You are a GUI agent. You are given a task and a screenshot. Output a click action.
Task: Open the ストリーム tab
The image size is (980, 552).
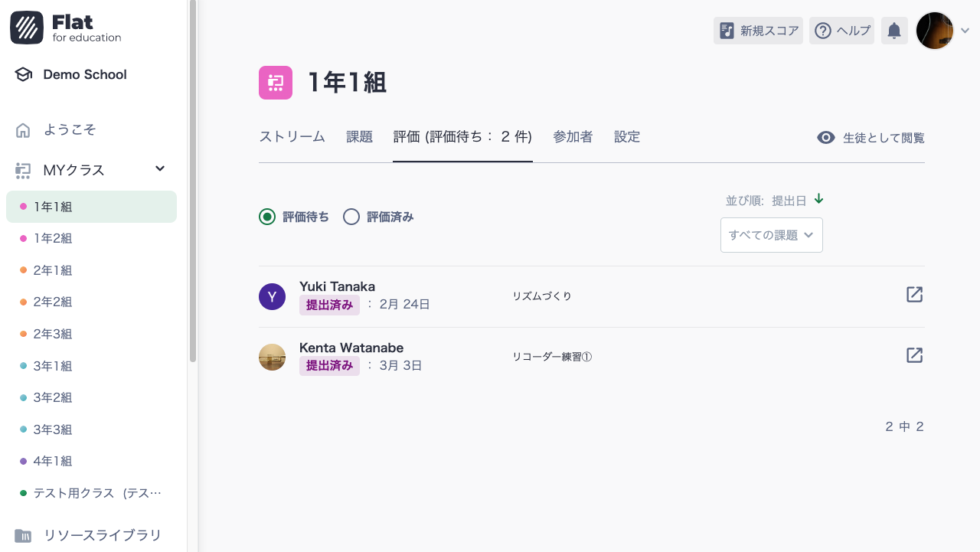pyautogui.click(x=292, y=136)
